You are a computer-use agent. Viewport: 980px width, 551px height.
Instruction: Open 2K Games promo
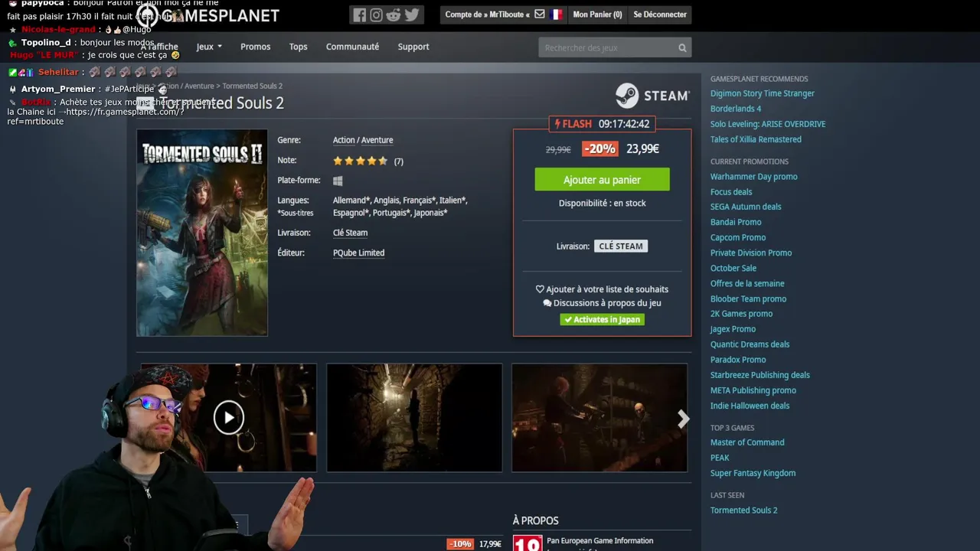pyautogui.click(x=741, y=314)
